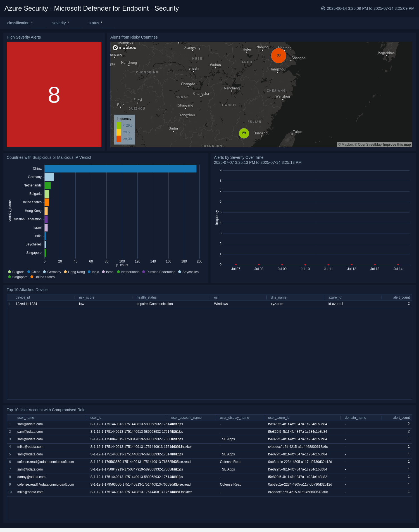Click the green map cluster marked 29
The image size is (419, 532).
click(x=244, y=133)
